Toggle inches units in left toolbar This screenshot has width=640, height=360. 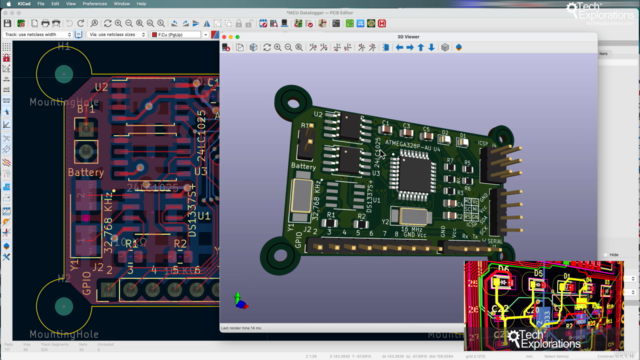pyautogui.click(x=7, y=79)
